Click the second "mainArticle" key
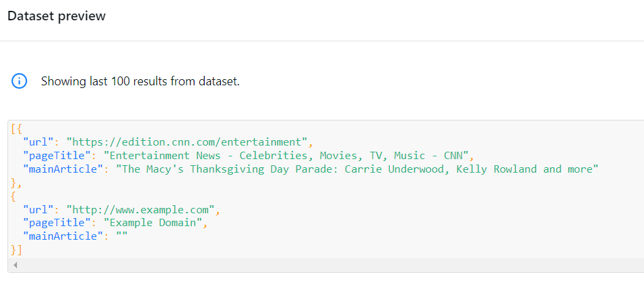644x281 pixels. [62, 236]
